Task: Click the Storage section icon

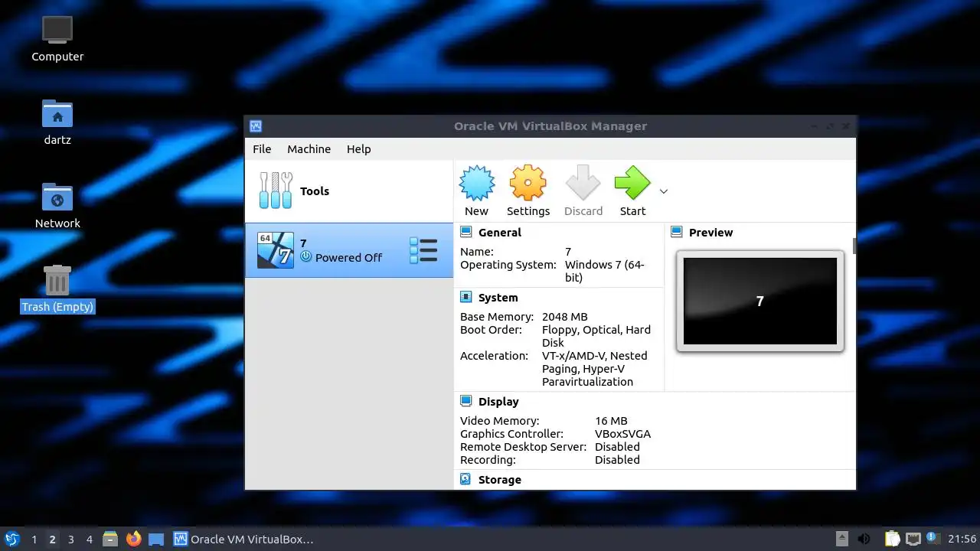Action: coord(465,479)
